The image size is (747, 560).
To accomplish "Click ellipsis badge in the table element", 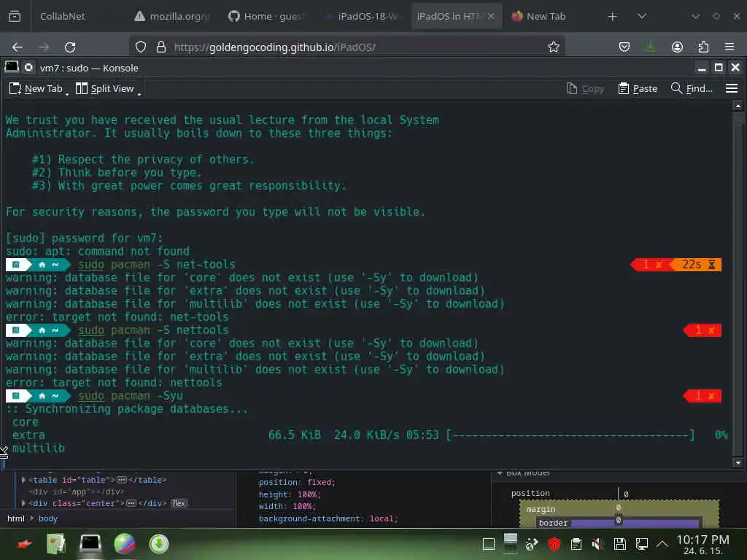I will [x=122, y=480].
